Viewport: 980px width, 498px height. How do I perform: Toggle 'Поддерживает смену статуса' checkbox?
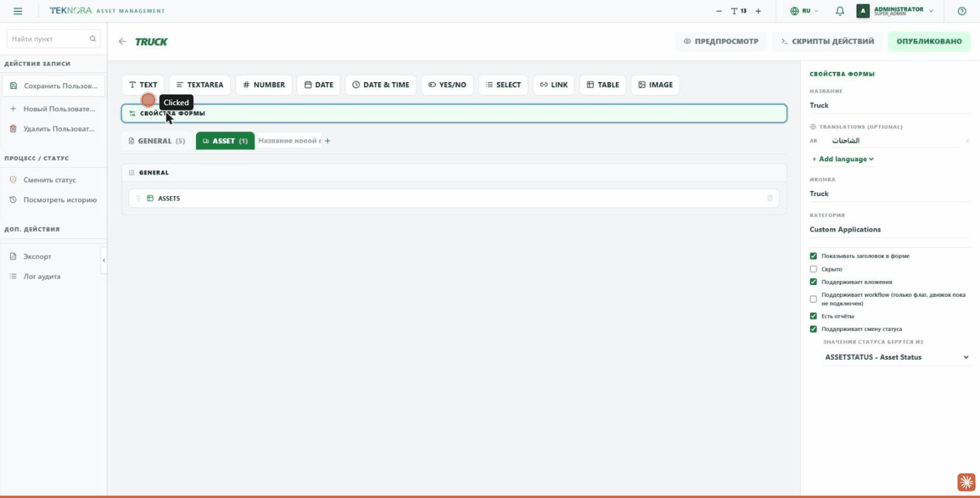[x=813, y=329]
